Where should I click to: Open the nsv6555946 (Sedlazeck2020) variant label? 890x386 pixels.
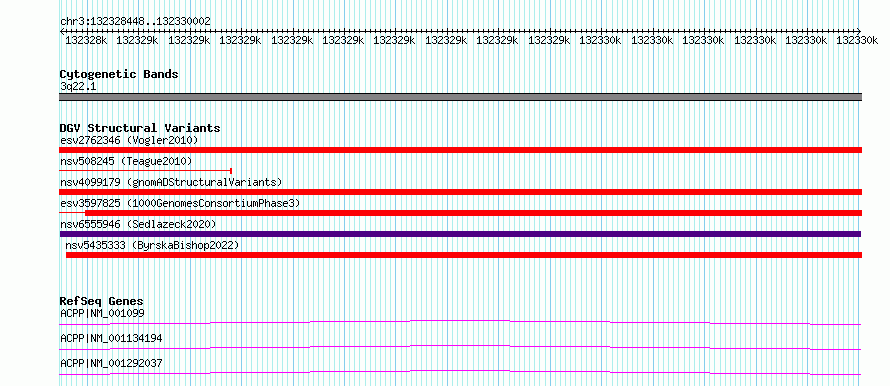point(138,225)
